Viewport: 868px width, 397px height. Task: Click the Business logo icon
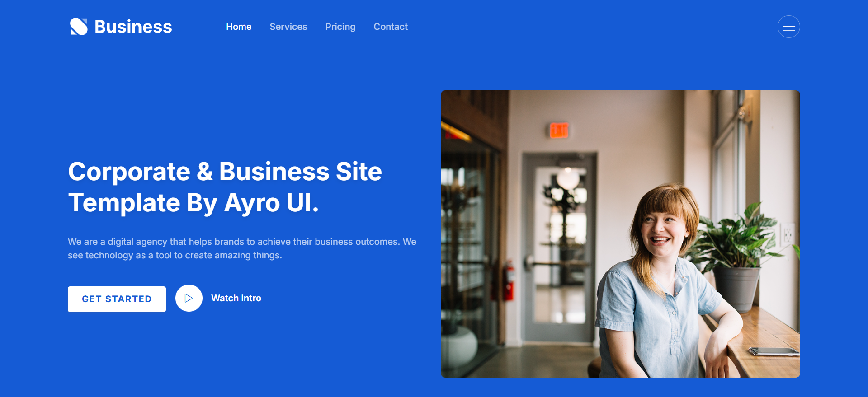coord(79,27)
